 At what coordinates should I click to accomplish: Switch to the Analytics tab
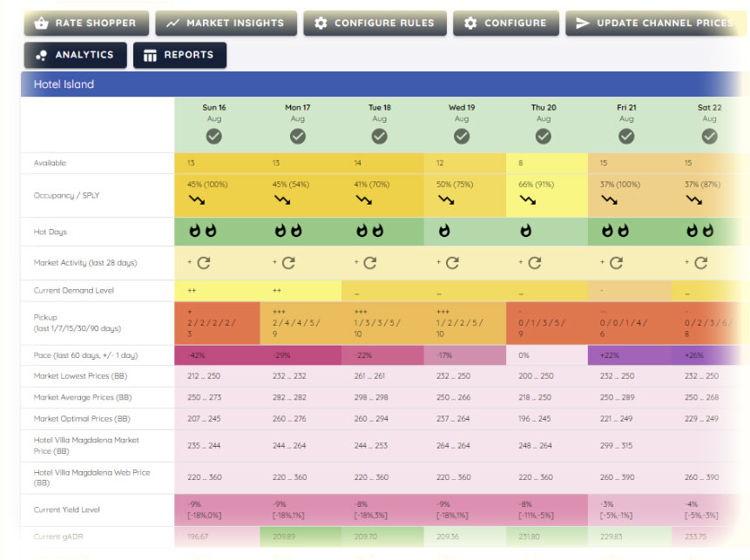pyautogui.click(x=76, y=55)
